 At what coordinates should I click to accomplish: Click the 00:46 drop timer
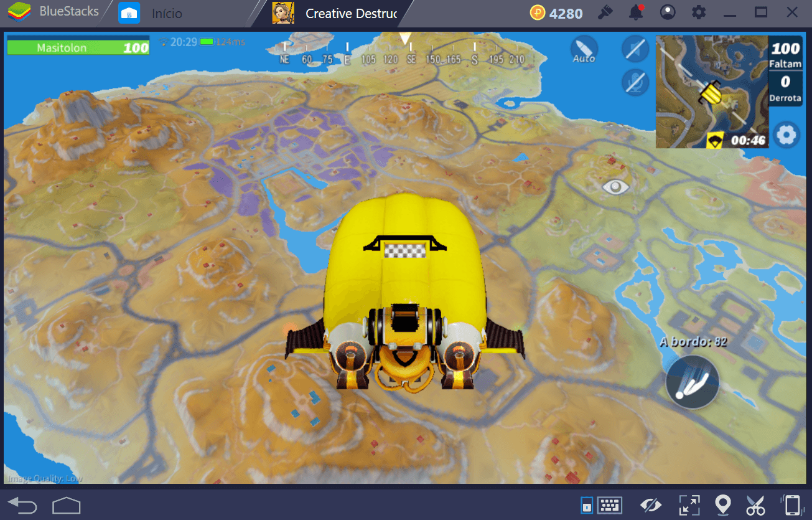coord(748,140)
